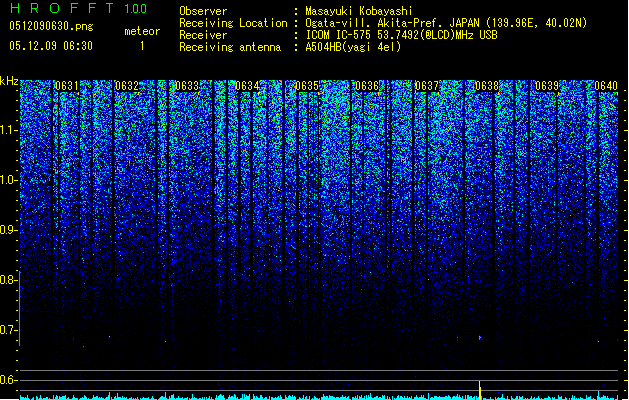Click the 0632 time marker
This screenshot has width=629, height=400.
click(x=127, y=86)
